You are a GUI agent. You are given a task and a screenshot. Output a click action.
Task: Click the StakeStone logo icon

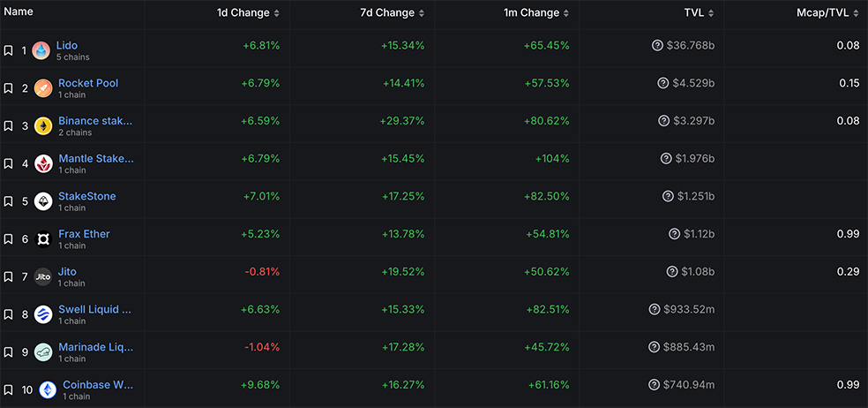[43, 202]
